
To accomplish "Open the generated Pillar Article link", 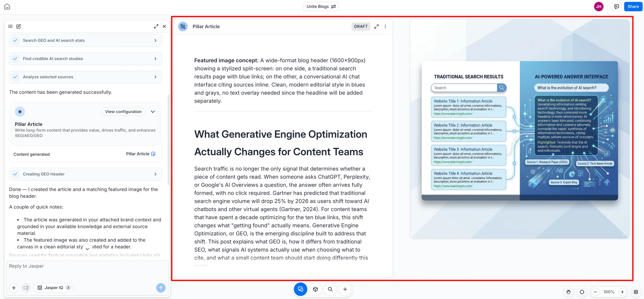I will (x=141, y=154).
